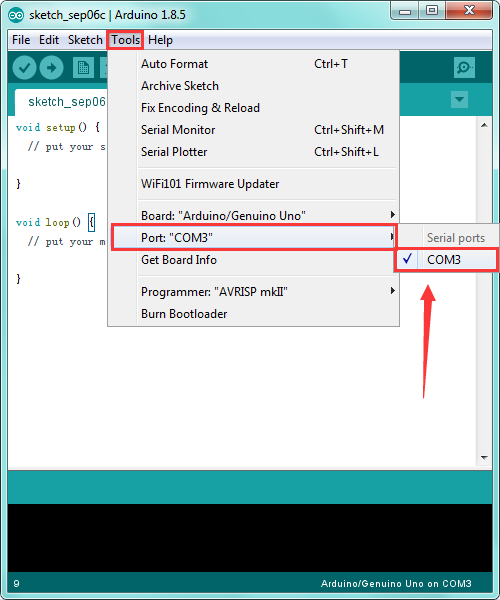
Task: Click the editor scrollbar up arrow
Action: 484,126
